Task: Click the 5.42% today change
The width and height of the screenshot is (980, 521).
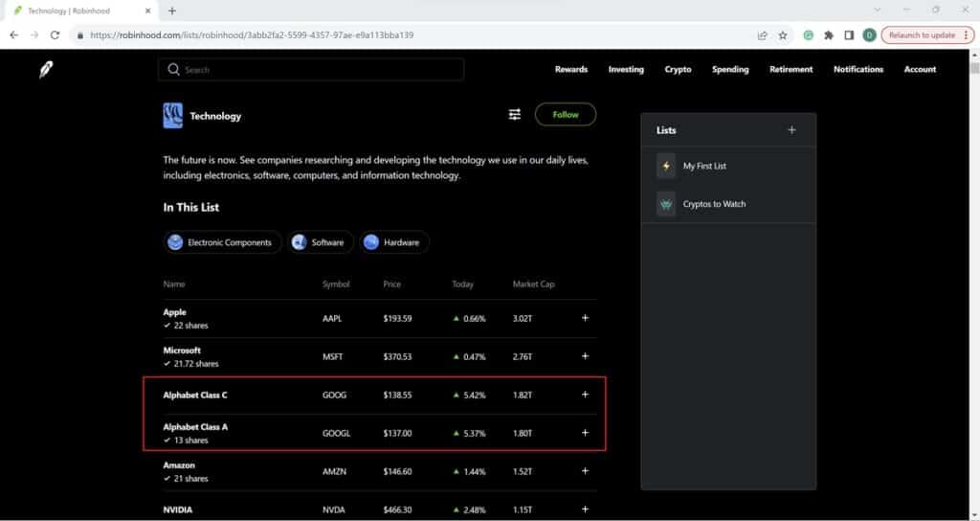Action: [475, 395]
